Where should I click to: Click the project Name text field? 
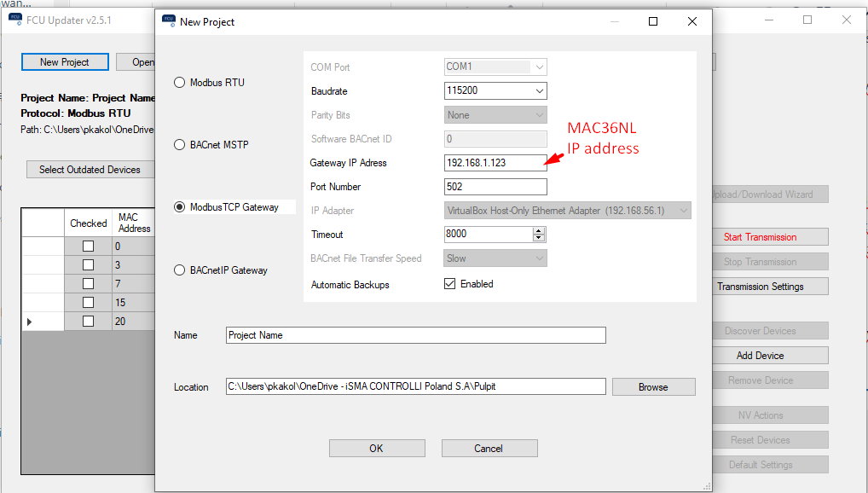[415, 335]
